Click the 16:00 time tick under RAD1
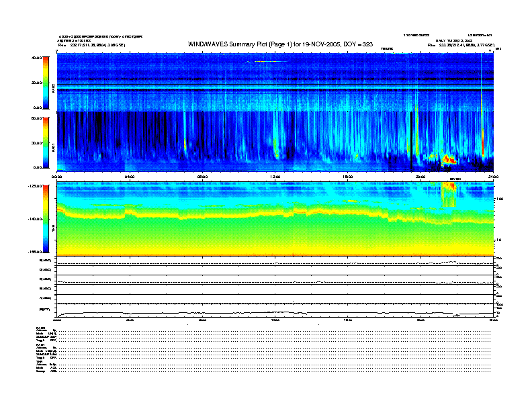The width and height of the screenshot is (532, 411). coord(348,177)
